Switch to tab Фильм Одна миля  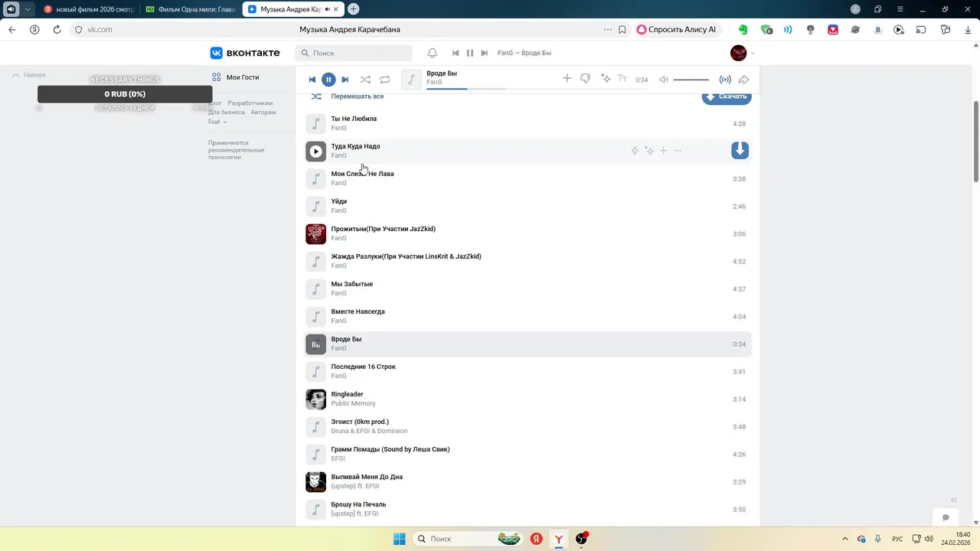[190, 9]
